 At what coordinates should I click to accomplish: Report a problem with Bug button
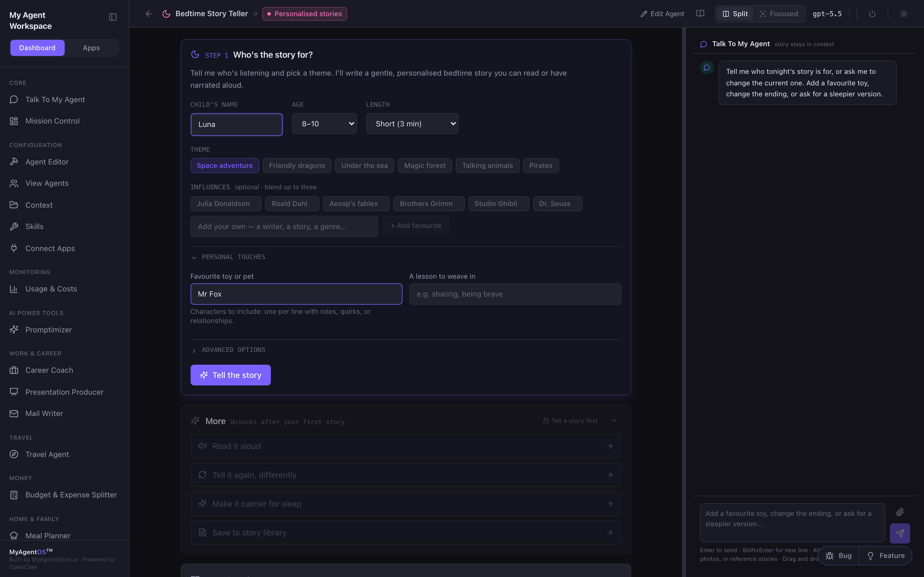click(839, 556)
